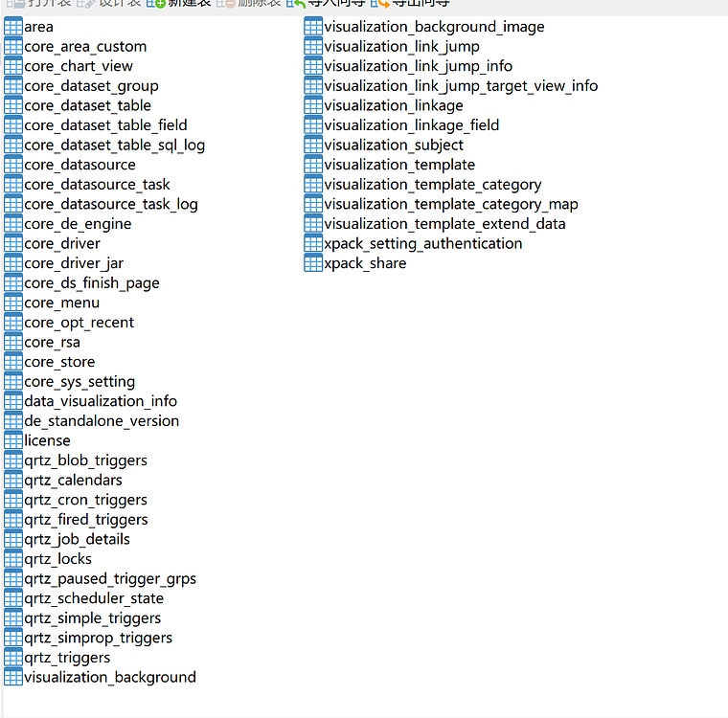The height and width of the screenshot is (718, 728).
Task: Click the table icon beside core_chart_view
Action: [13, 66]
